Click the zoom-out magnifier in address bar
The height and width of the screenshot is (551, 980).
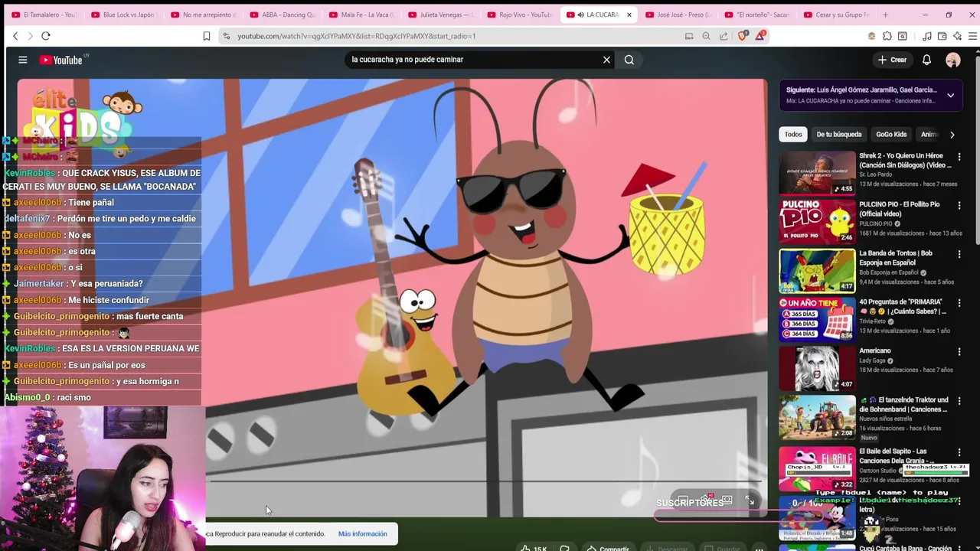[x=706, y=36]
